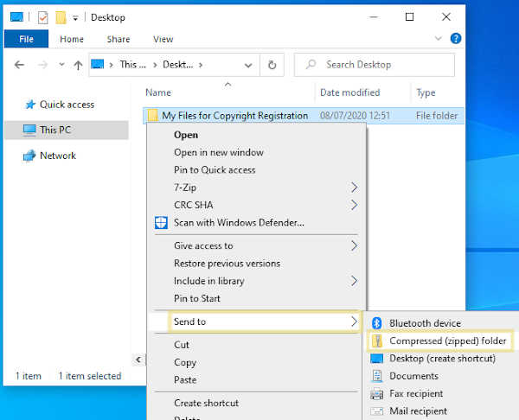
Task: Select 'My Files for Copyright Registration' folder
Action: (x=234, y=116)
